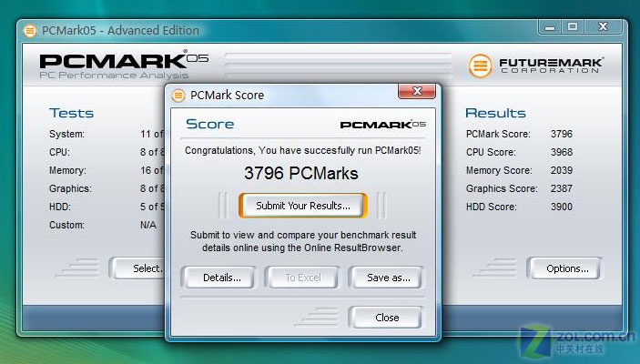Viewport: 640px width, 364px height.
Task: Click the HDD Score value 3900
Action: coord(562,207)
